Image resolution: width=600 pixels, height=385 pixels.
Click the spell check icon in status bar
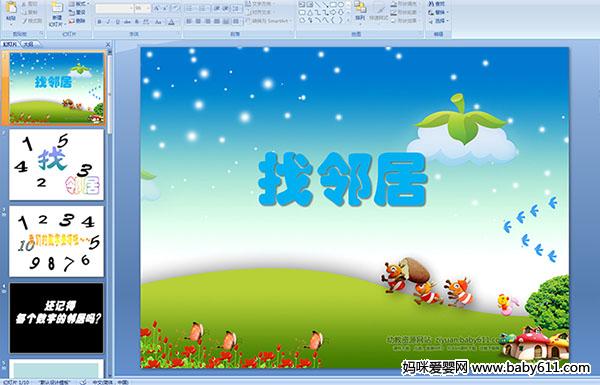(x=83, y=382)
